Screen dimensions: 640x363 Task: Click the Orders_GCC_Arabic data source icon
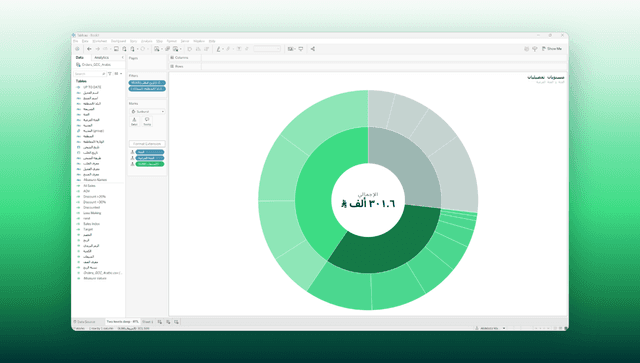click(x=78, y=65)
